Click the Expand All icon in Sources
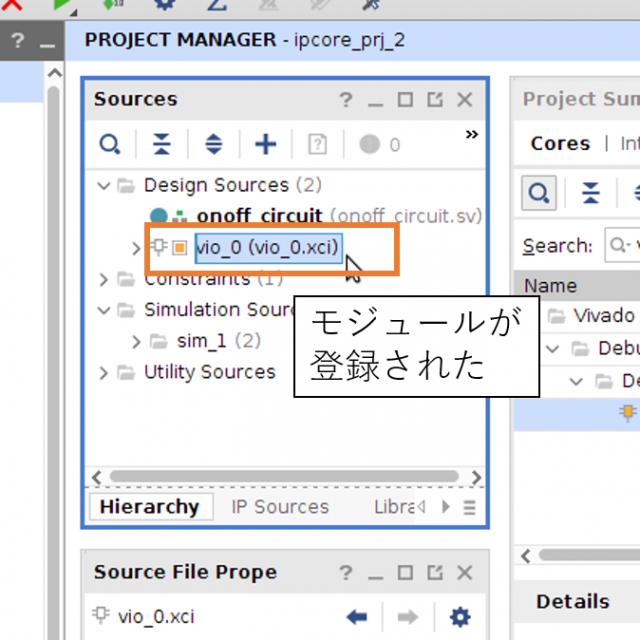 point(213,145)
